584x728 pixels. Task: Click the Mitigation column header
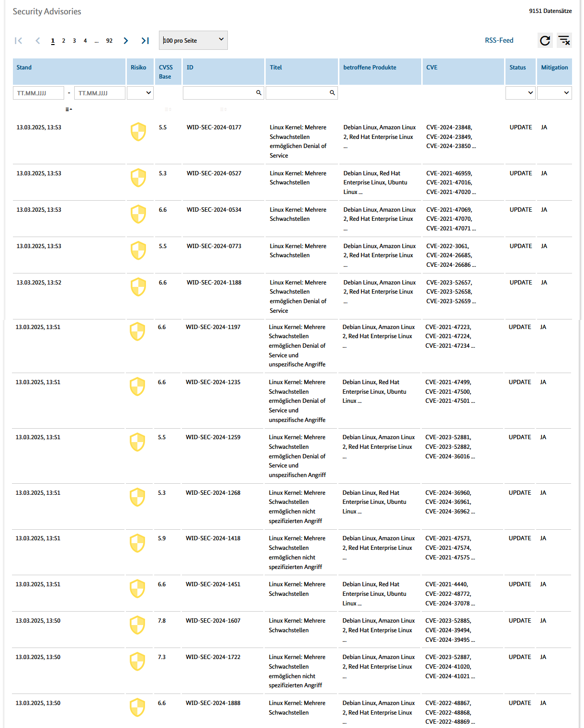[x=554, y=72]
